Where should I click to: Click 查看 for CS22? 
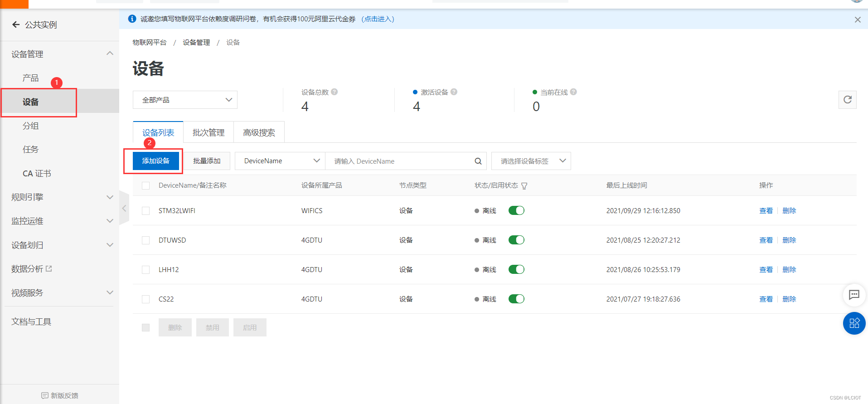coord(766,299)
